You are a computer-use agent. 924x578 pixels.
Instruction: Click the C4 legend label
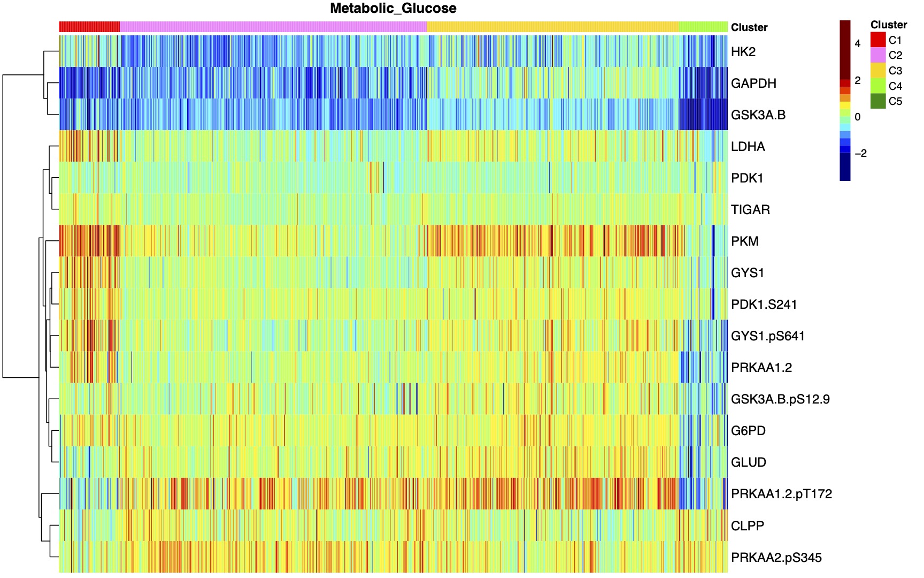click(895, 86)
